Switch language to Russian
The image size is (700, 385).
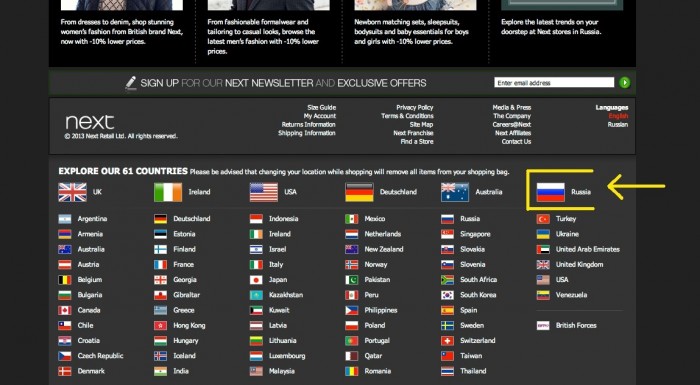[x=618, y=125]
